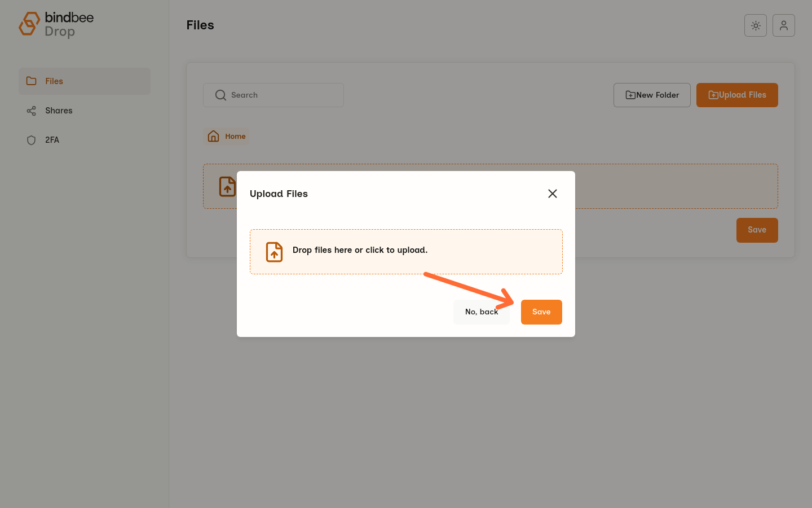This screenshot has height=508, width=812.
Task: Click the house icon in the breadcrumb
Action: tap(213, 137)
